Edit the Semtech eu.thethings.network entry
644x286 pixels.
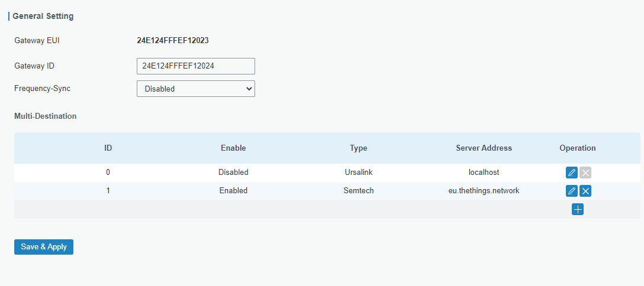coord(571,191)
